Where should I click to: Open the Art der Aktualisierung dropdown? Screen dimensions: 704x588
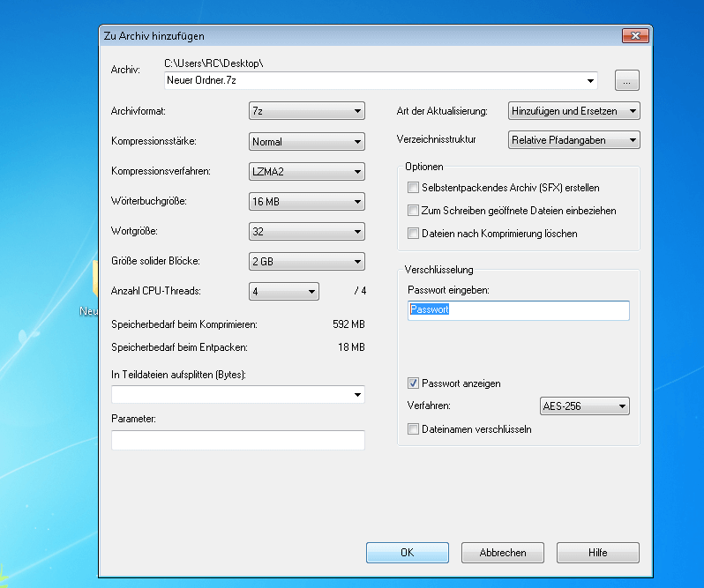click(574, 111)
